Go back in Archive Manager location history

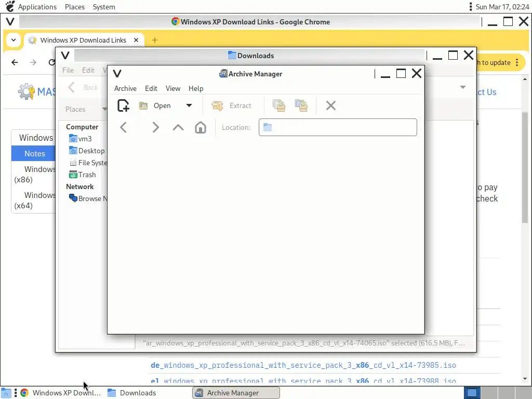tap(124, 128)
